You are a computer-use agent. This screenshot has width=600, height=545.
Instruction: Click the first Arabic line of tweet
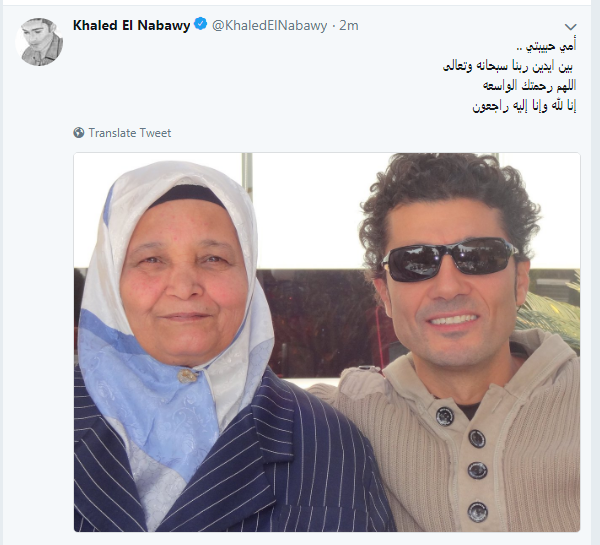(x=546, y=46)
